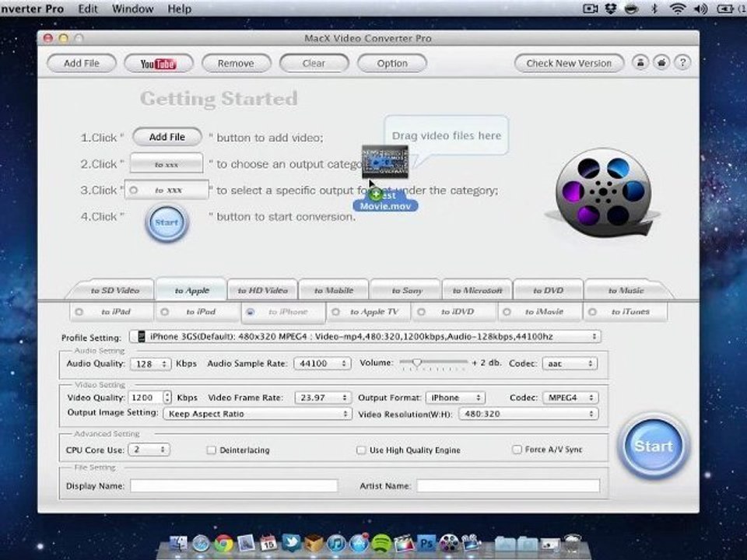Launch Spotify from the dock
Screen dimensions: 747x560
[x=381, y=544]
